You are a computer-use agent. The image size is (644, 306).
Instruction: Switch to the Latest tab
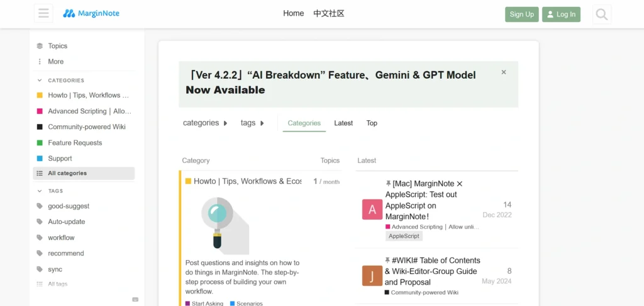point(343,123)
